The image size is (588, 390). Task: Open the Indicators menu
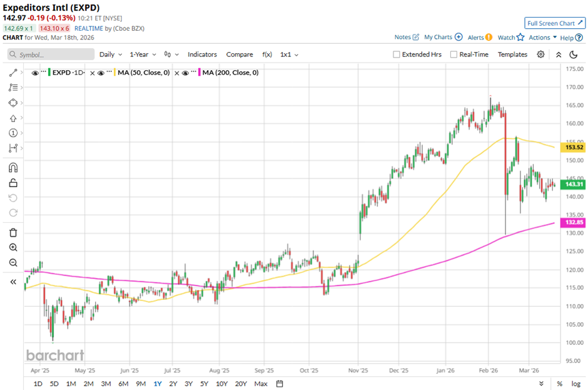(202, 54)
